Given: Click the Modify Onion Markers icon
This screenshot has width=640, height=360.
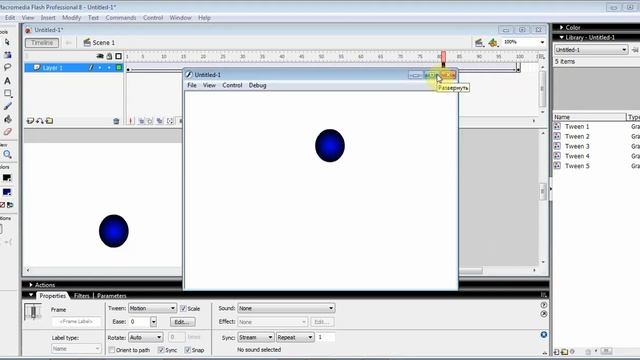Looking at the screenshot, I should (x=170, y=121).
